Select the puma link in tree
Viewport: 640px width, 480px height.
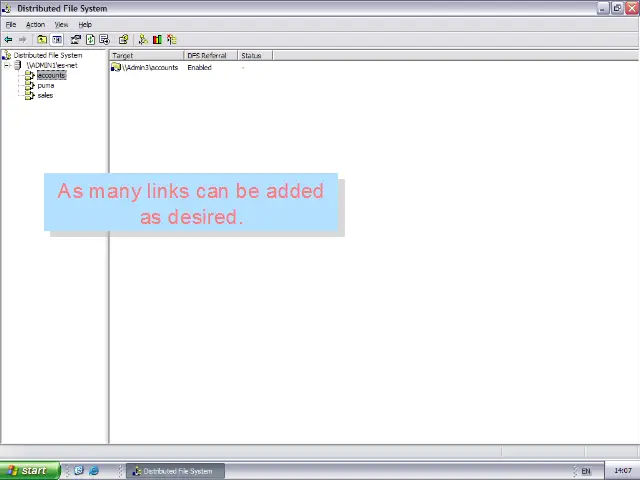[x=46, y=85]
